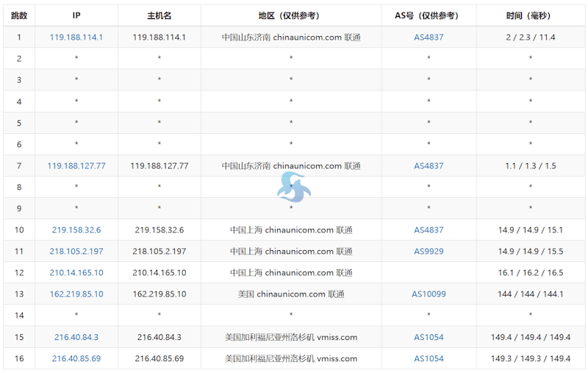The height and width of the screenshot is (373, 588).
Task: Open AS1054 link in hop 15 row
Action: (x=429, y=338)
